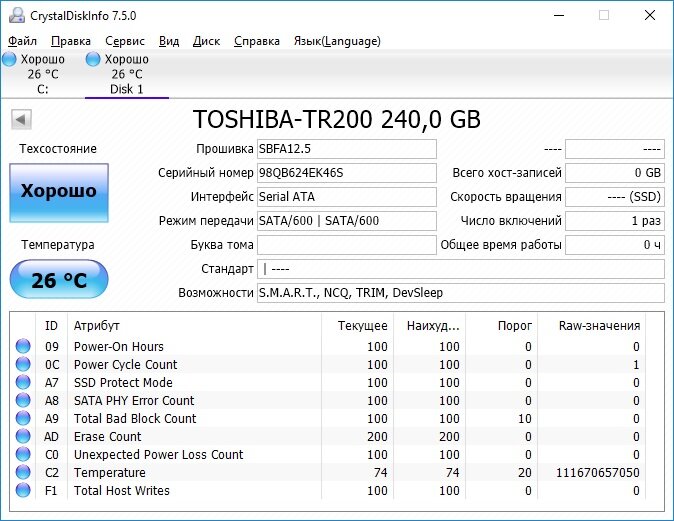Select the Unexpected Power Loss Count text
The image size is (674, 521).
tap(158, 455)
